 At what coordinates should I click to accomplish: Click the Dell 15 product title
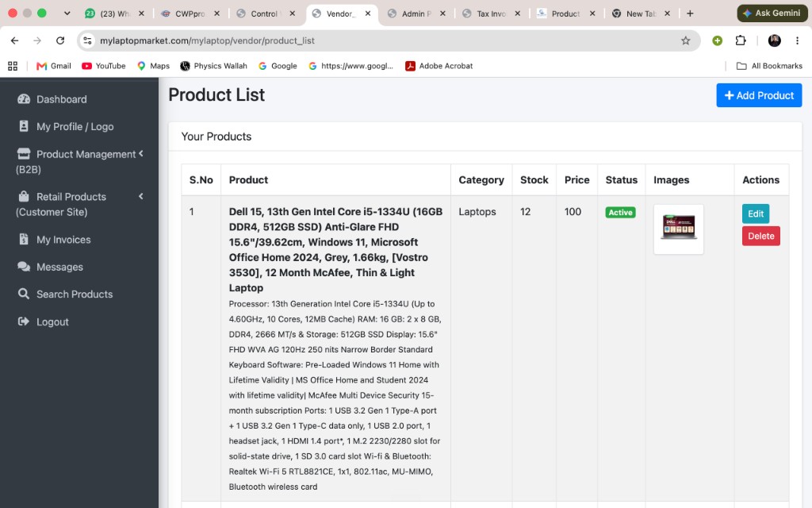(x=335, y=249)
